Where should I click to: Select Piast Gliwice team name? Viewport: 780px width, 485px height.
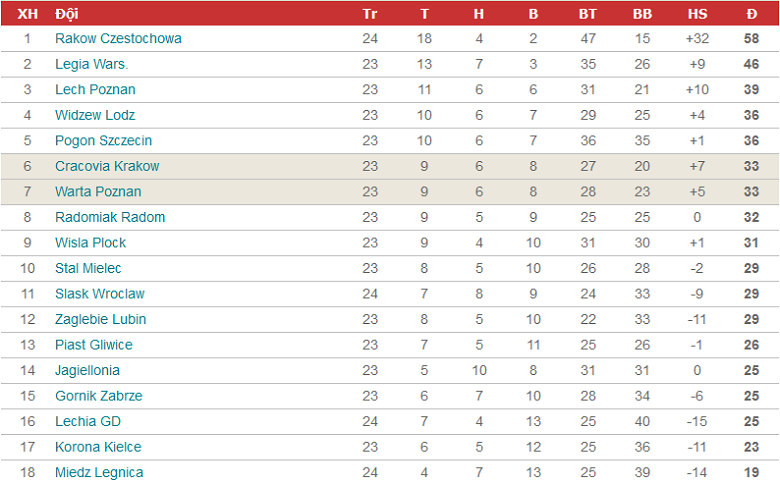point(93,345)
